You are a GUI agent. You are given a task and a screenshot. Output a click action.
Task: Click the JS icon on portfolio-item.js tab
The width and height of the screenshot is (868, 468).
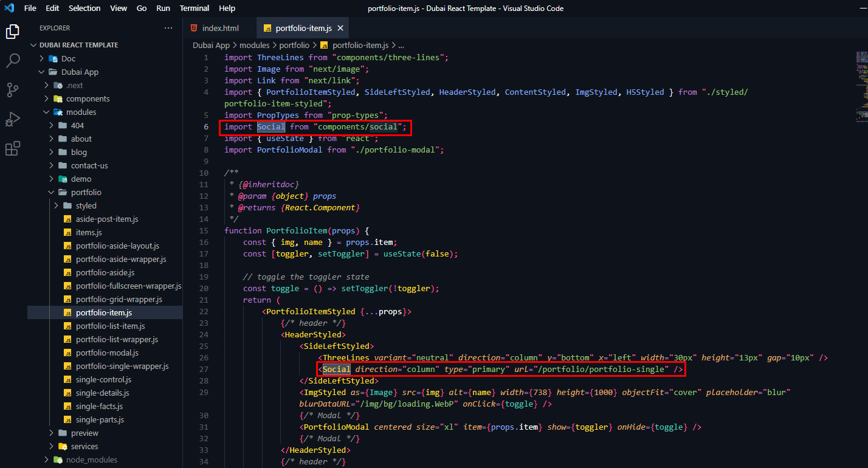tap(267, 28)
